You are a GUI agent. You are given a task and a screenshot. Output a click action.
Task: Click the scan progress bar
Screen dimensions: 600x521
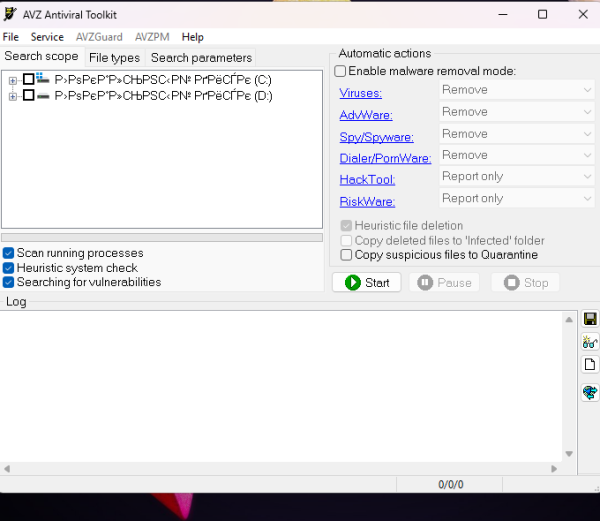(162, 238)
